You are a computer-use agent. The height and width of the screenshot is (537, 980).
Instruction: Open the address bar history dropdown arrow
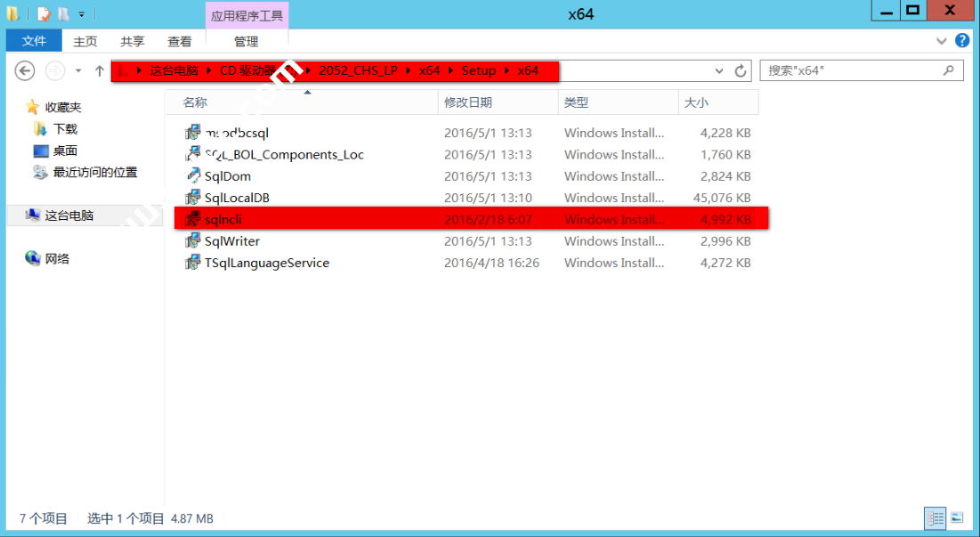pos(717,71)
